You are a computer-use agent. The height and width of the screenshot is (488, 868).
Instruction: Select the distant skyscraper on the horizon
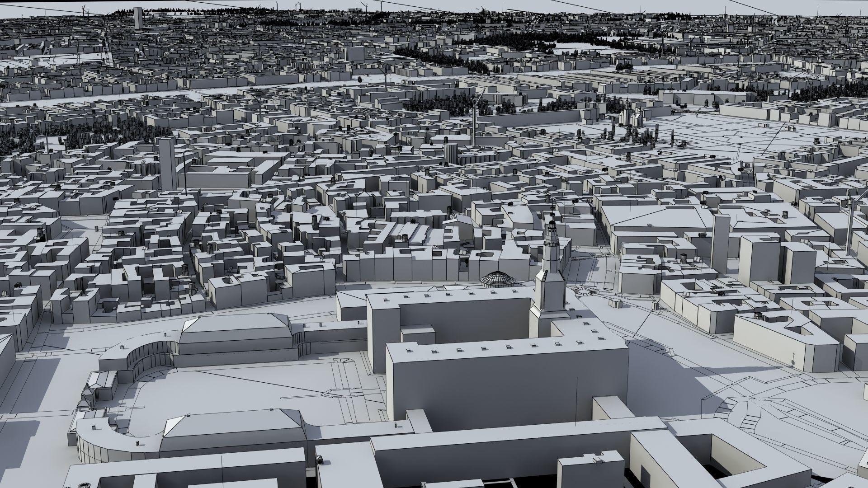pos(137,18)
